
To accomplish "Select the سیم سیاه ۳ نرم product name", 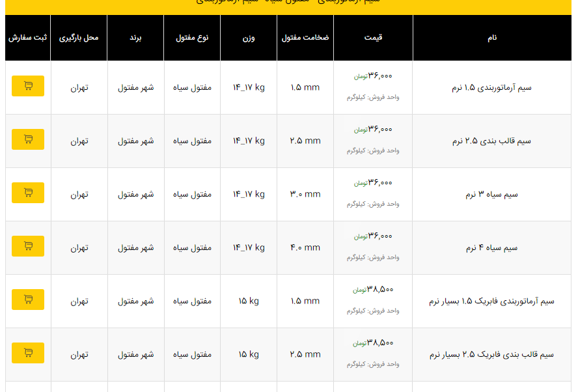I will [x=491, y=194].
